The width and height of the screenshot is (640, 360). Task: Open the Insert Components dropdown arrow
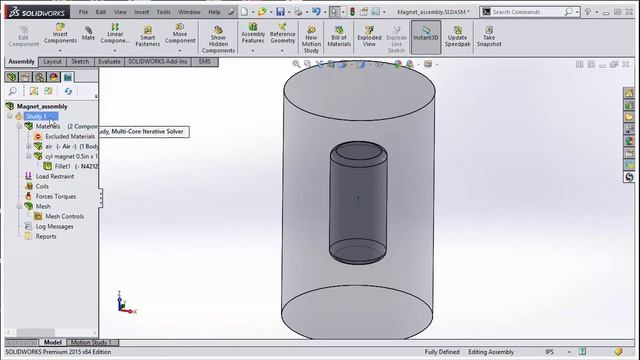pos(60,51)
